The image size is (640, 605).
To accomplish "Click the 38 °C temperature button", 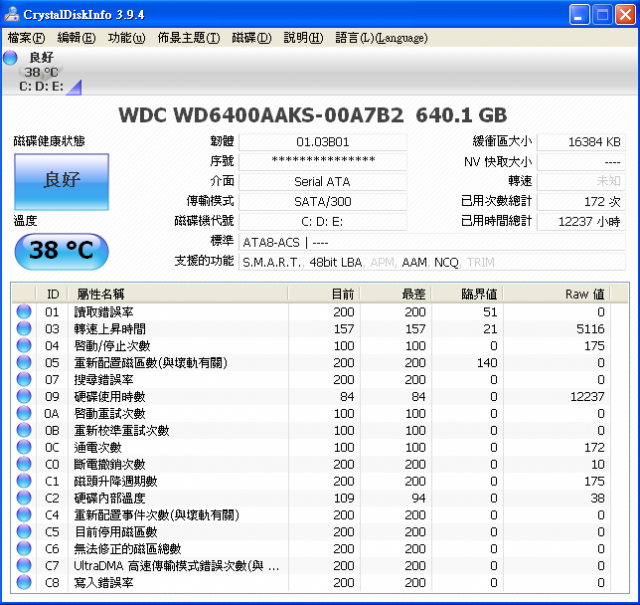I will (61, 251).
